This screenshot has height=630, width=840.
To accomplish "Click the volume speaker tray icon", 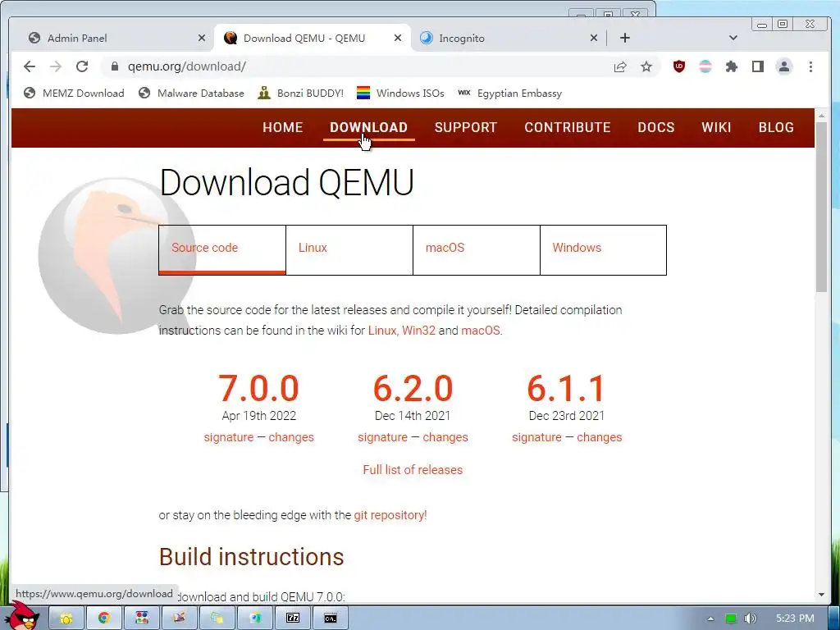I will pos(750,619).
